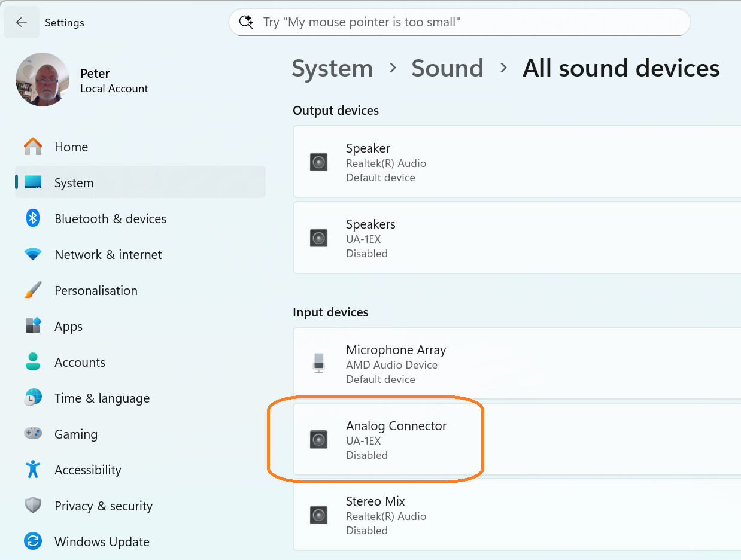Open the Realtek Speaker output device
741x560 pixels.
(515, 162)
